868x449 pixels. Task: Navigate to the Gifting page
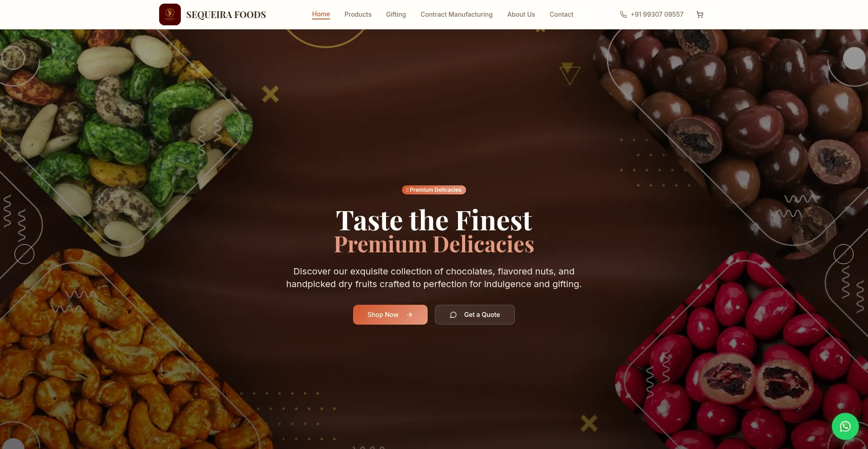396,14
